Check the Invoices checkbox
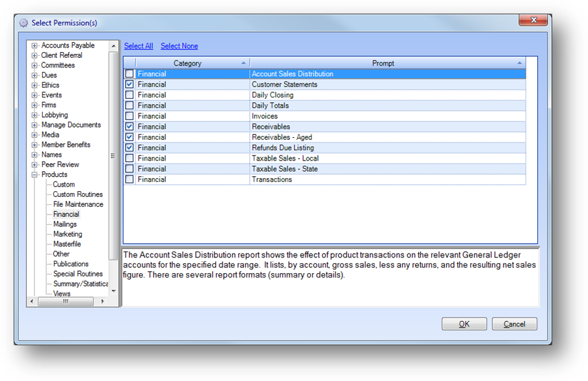The image size is (588, 381). pos(129,116)
